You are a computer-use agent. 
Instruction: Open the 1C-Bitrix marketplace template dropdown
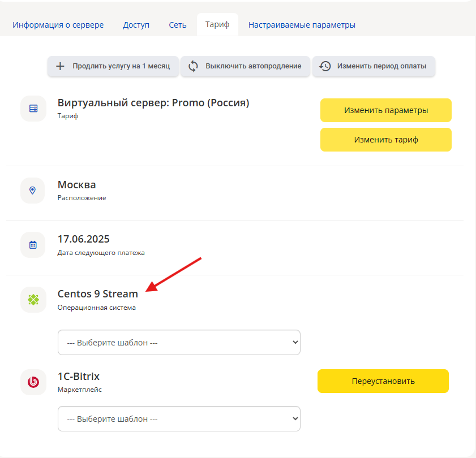pyautogui.click(x=179, y=419)
